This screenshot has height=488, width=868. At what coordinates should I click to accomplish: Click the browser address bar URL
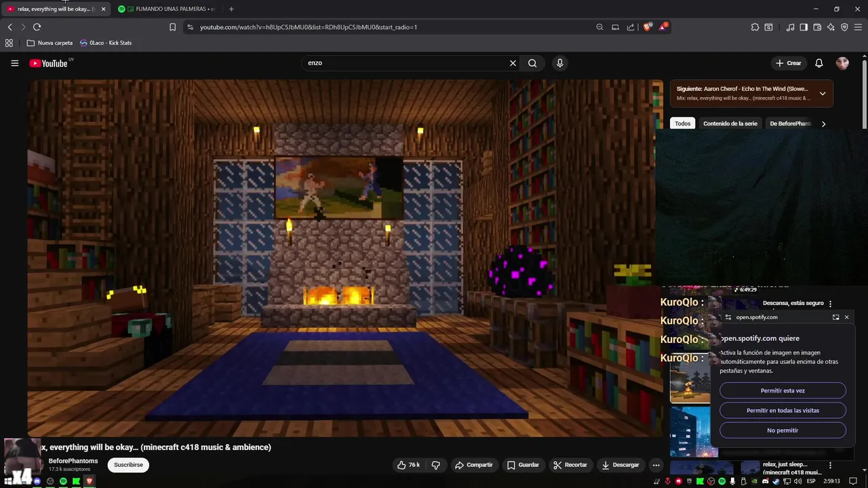pos(309,27)
